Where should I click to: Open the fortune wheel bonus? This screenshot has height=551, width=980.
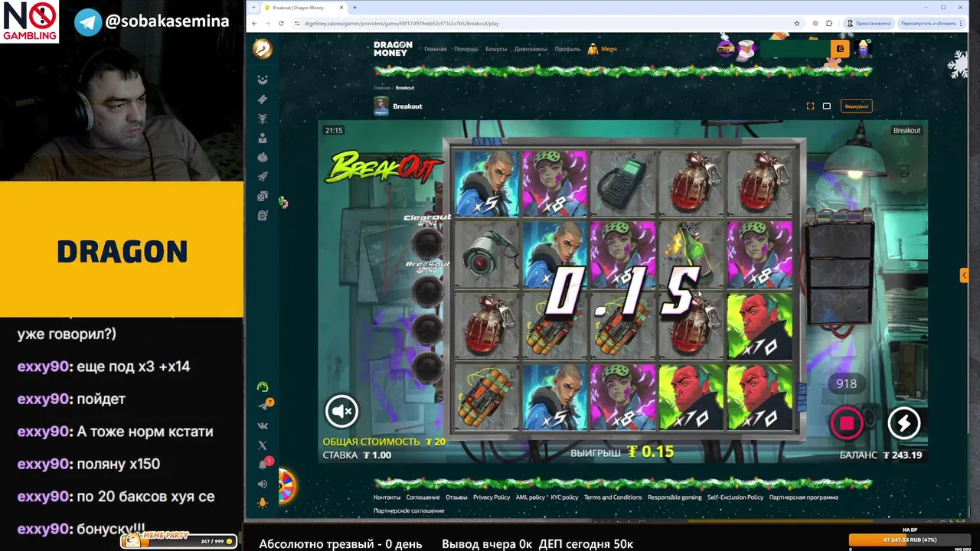pyautogui.click(x=287, y=485)
